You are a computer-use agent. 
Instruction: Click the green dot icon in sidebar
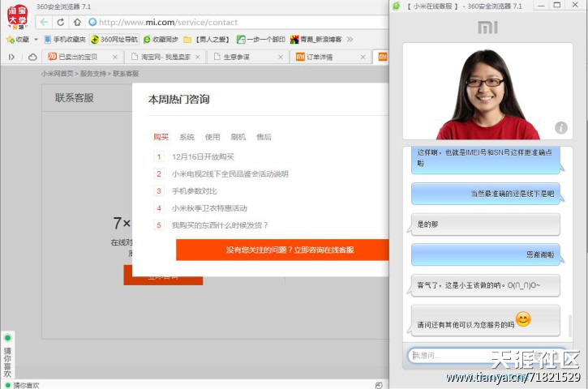[7, 338]
